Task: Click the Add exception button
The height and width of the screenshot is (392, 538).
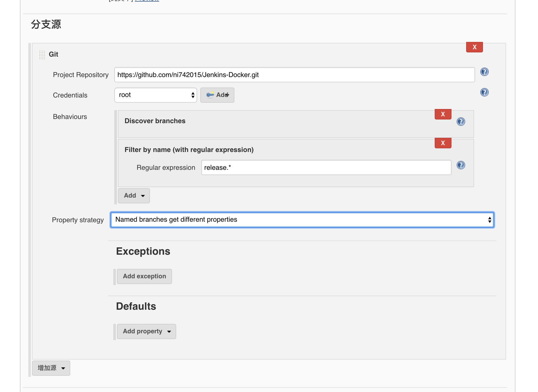Action: pos(144,276)
